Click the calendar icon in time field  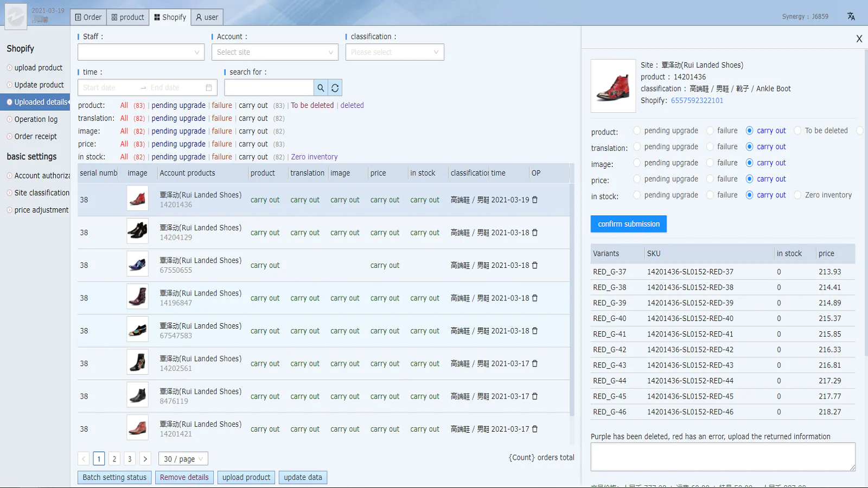click(209, 88)
